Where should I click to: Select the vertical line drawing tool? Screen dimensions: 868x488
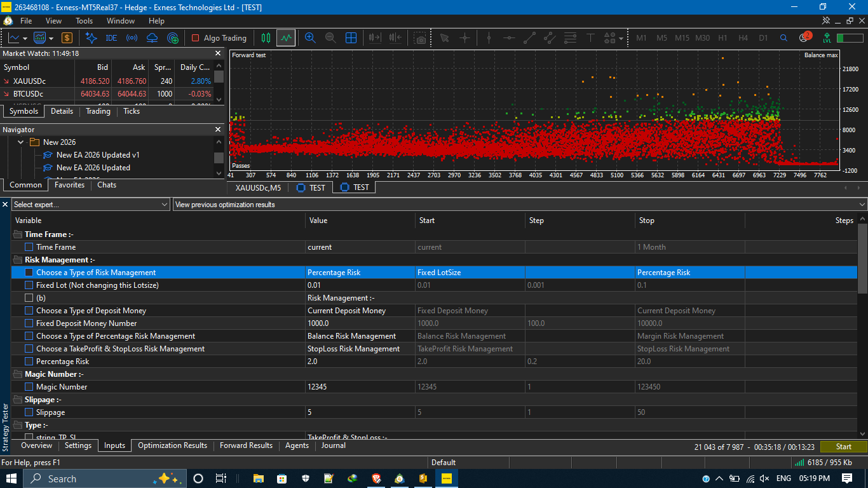[x=489, y=38]
